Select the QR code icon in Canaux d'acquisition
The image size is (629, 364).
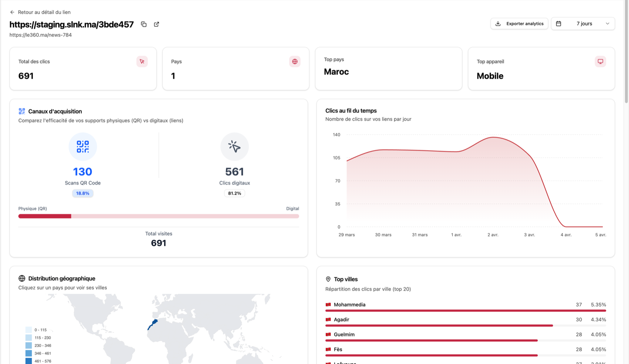82,146
